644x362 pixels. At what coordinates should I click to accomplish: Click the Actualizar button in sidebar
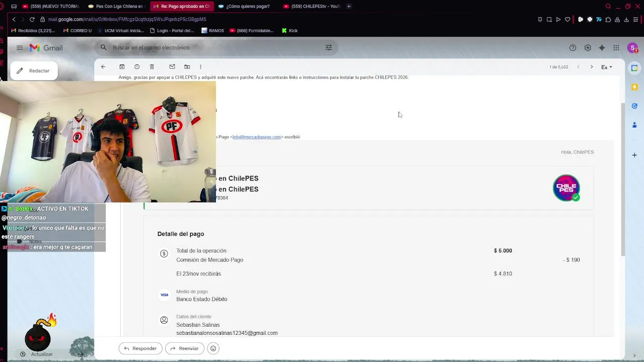[37, 354]
